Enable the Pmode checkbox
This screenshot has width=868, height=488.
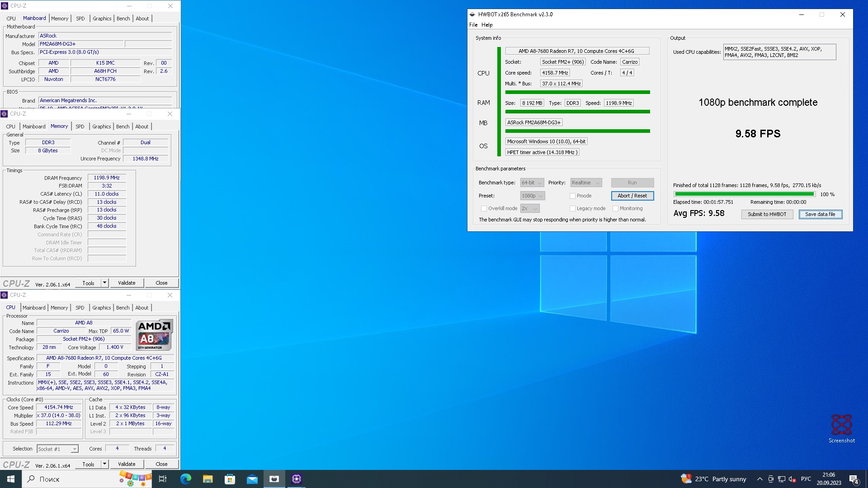coord(572,196)
